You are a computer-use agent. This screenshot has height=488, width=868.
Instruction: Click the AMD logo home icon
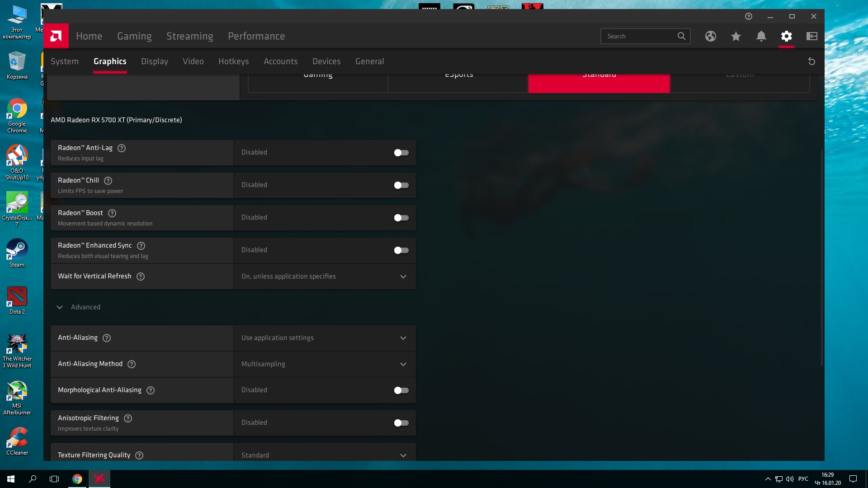(x=56, y=36)
